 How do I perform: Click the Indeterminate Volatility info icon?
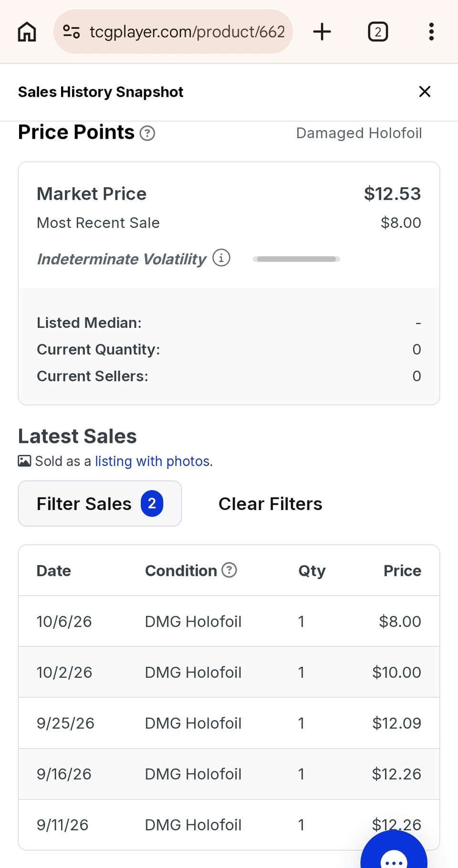coord(221,258)
